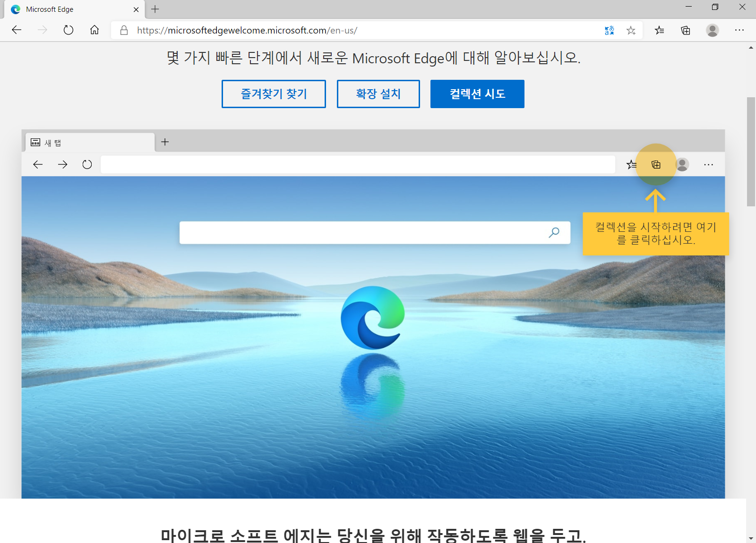
Task: Select the 새 탭 tab in demo browser
Action: (x=90, y=143)
